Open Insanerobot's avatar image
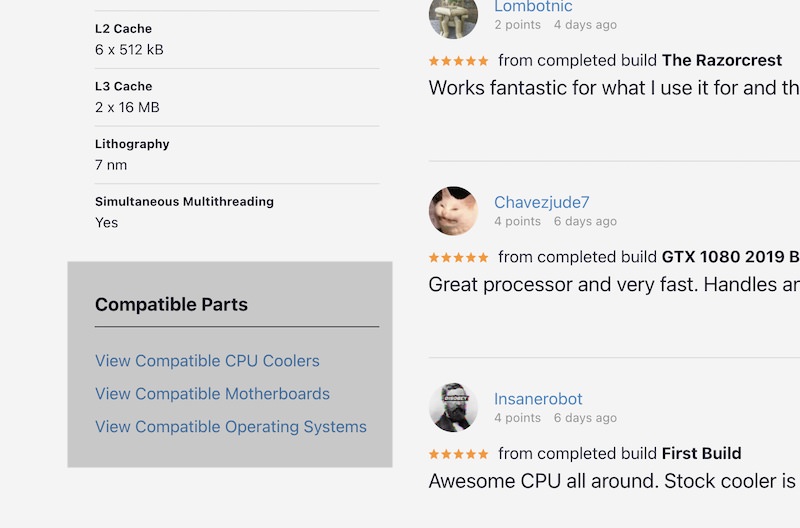Viewport: 800px width, 528px height. click(453, 408)
